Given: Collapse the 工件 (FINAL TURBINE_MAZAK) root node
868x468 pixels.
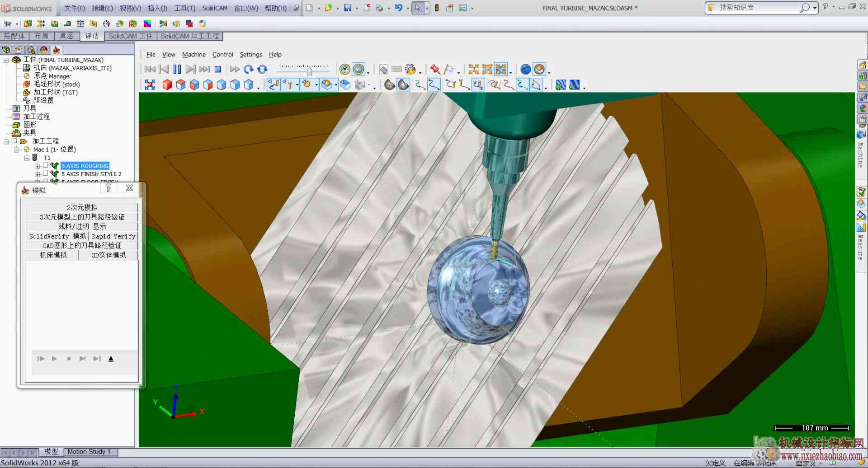Looking at the screenshot, I should [x=6, y=61].
